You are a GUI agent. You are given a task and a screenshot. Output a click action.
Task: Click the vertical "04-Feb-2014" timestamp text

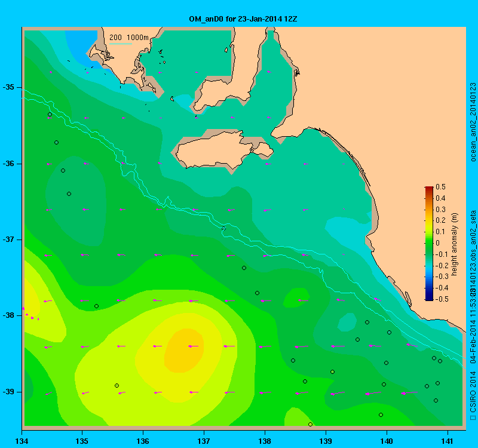coord(473,341)
